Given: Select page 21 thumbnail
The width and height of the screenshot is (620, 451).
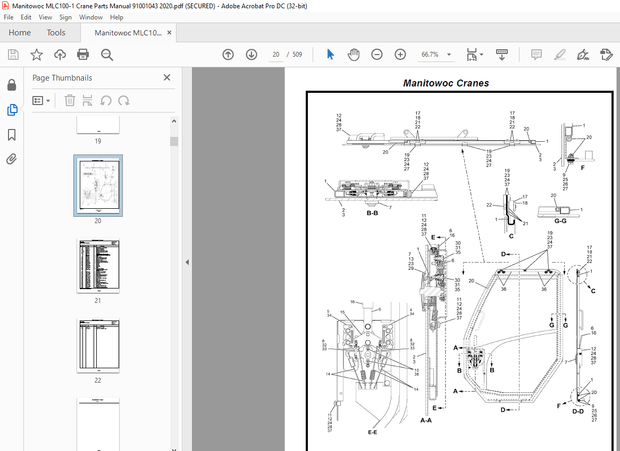Looking at the screenshot, I should click(x=98, y=266).
